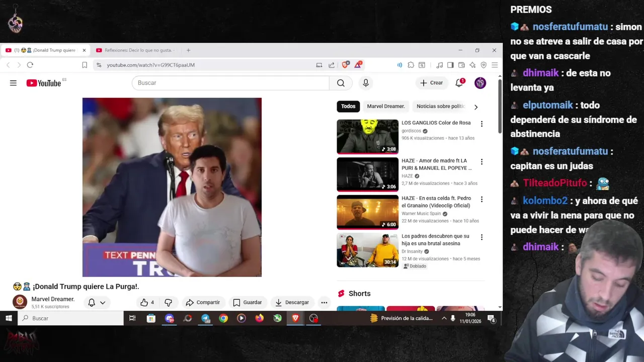Click the YouTube search magnifier button
The width and height of the screenshot is (644, 362).
click(x=341, y=83)
